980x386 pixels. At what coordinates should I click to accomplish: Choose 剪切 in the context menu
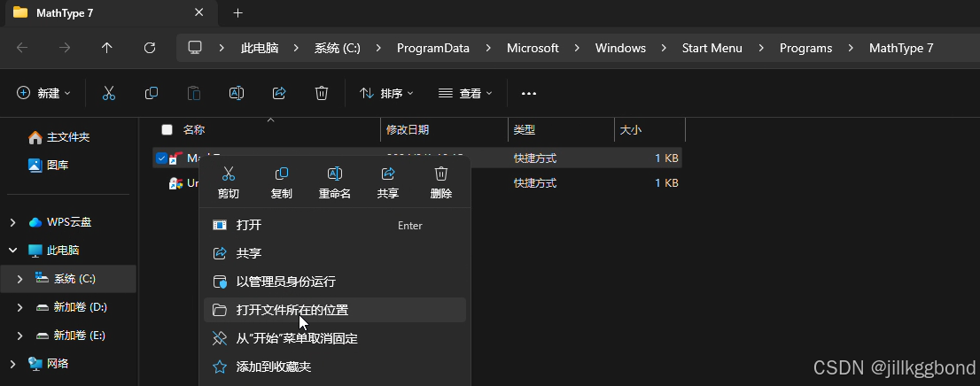(228, 183)
